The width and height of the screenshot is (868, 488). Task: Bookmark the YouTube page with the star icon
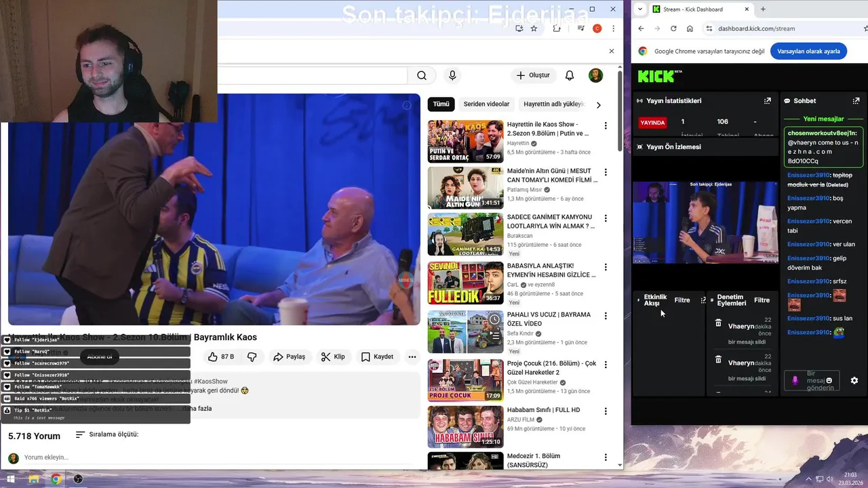coord(534,28)
